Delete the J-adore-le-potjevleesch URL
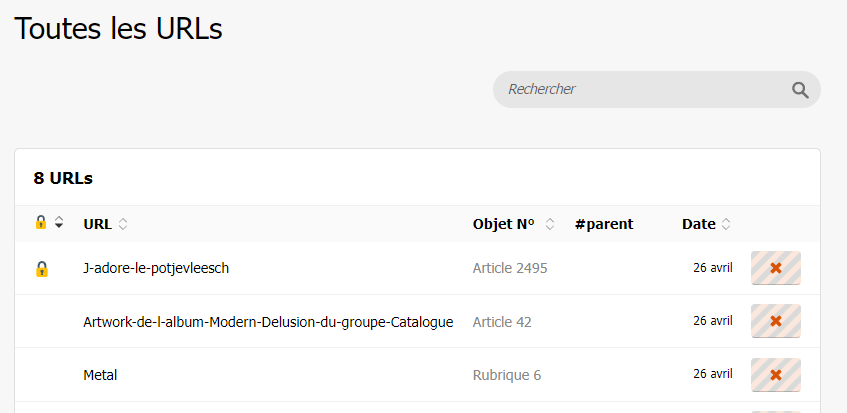Image resolution: width=847 pixels, height=413 pixels. 776,268
